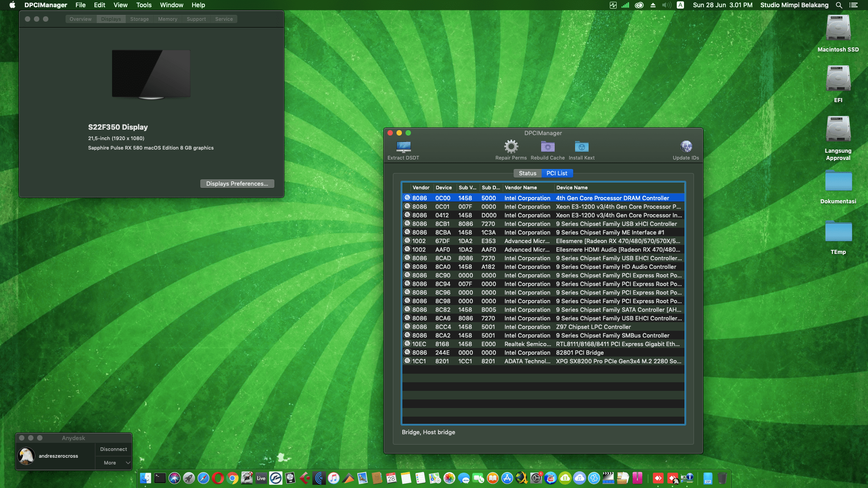Image resolution: width=868 pixels, height=488 pixels.
Task: Select the PCI List tab
Action: 557,174
